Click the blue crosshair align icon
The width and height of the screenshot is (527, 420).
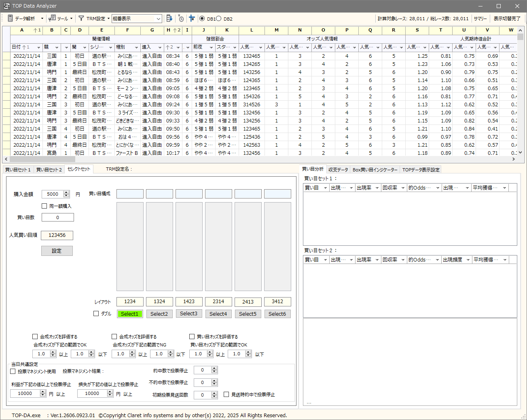point(192,19)
